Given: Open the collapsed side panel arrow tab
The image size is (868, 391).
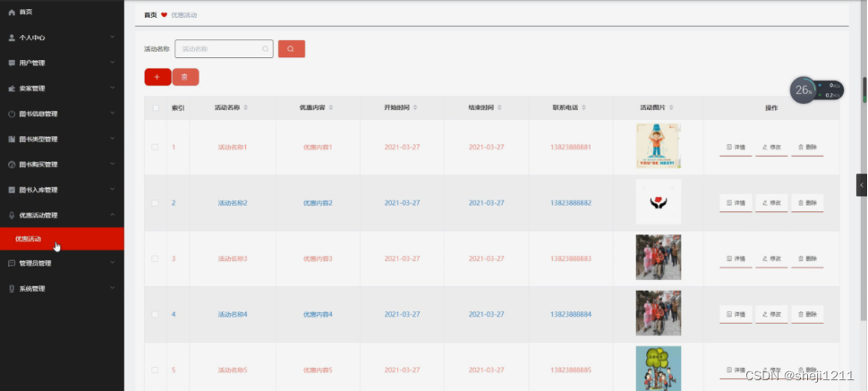Looking at the screenshot, I should point(862,185).
